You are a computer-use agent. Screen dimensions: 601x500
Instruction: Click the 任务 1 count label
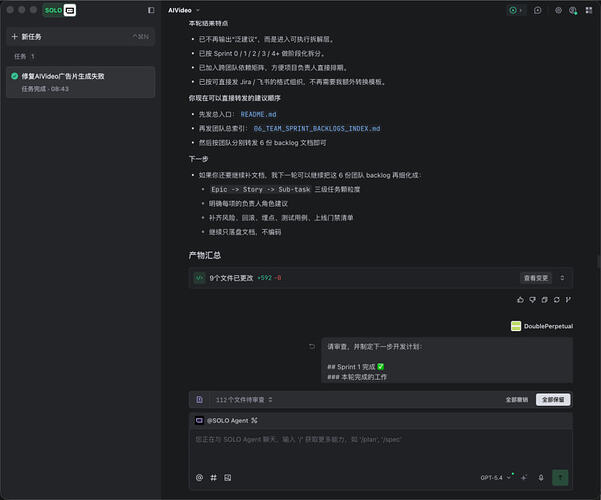click(24, 57)
